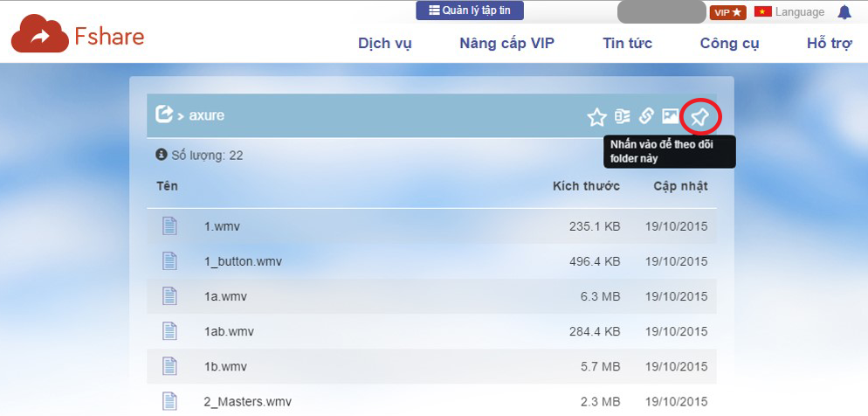Click the Quản lý tập tin button
This screenshot has width=868, height=416.
(x=470, y=10)
